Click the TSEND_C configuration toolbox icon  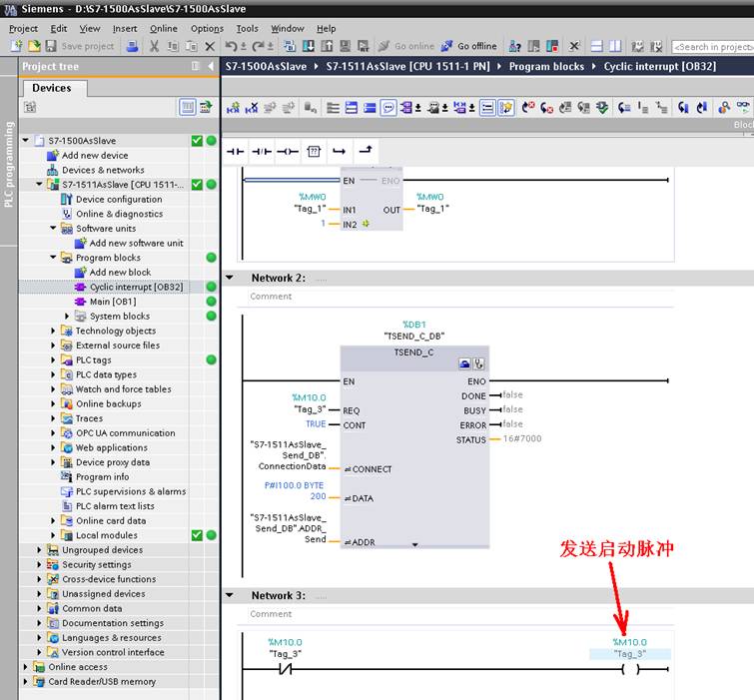click(x=464, y=363)
